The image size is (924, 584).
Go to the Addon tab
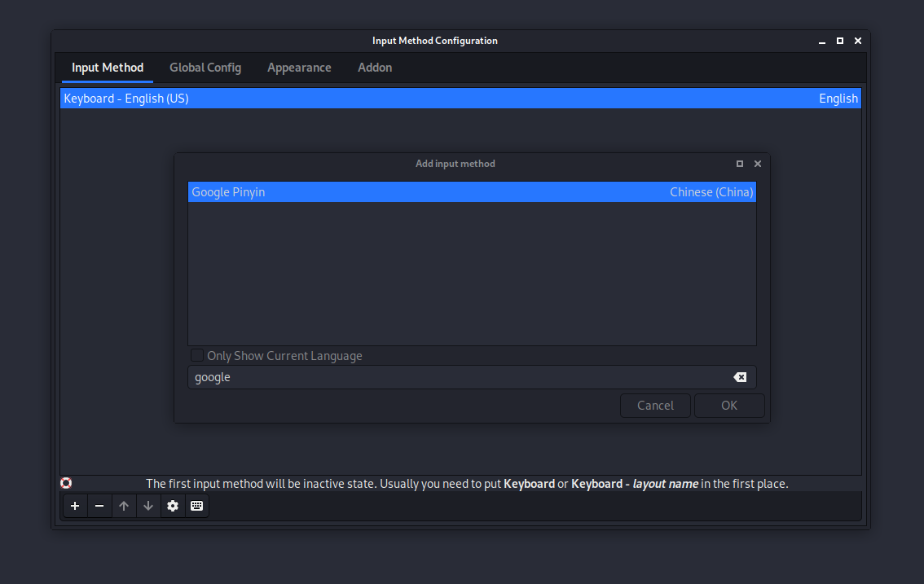click(375, 68)
